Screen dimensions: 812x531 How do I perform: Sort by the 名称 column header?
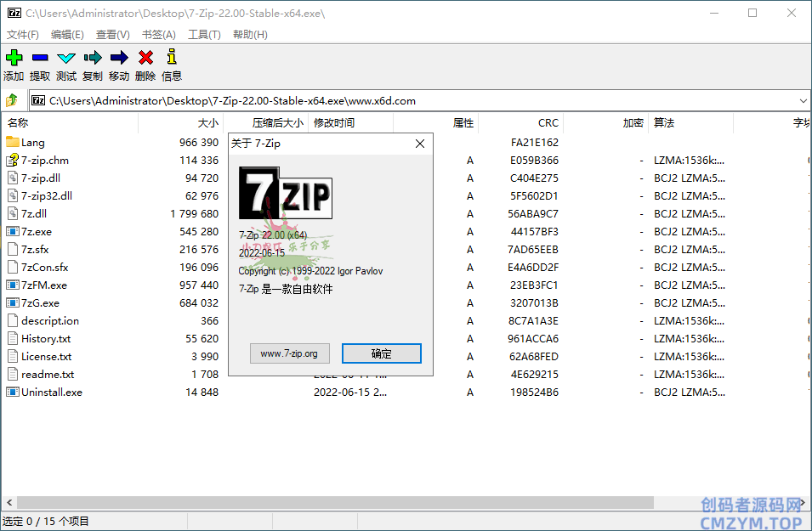pos(68,123)
